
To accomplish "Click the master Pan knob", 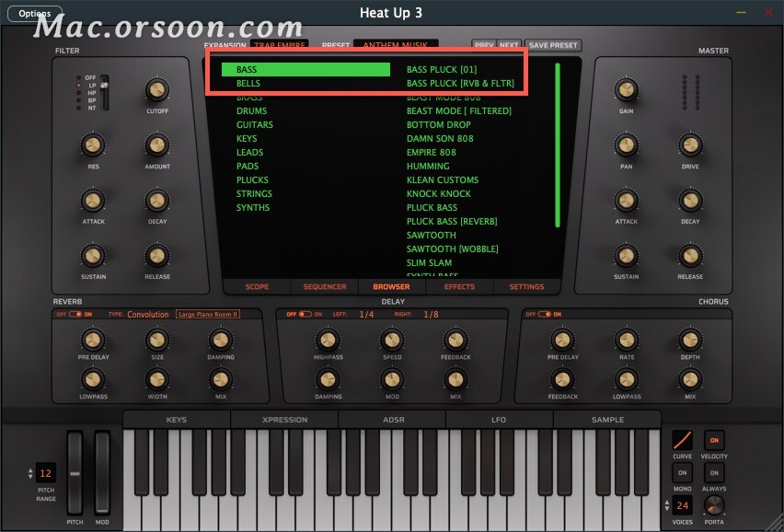I will pyautogui.click(x=626, y=145).
